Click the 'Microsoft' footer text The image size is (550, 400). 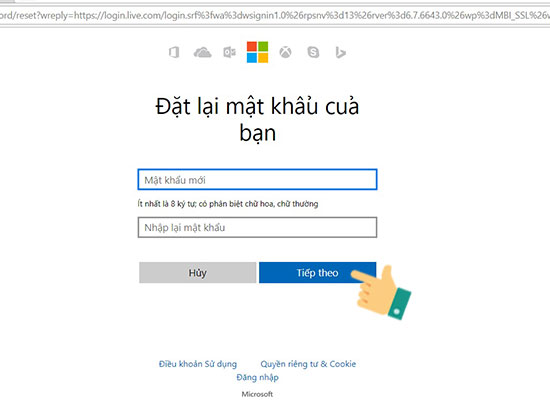pos(257,394)
